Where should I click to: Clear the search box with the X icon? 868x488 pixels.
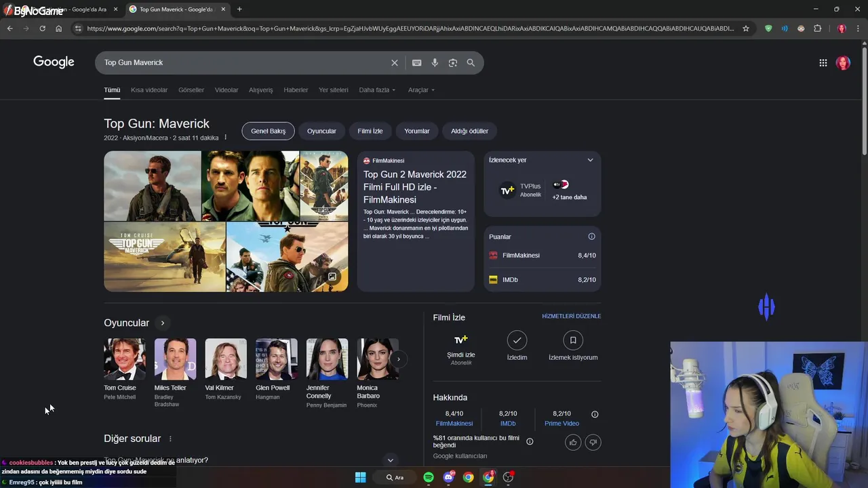(395, 62)
